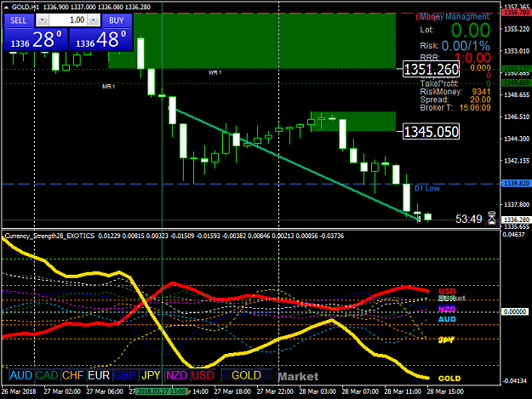Click the 0.00000 indicator level tag
532x399 pixels.
point(515,311)
